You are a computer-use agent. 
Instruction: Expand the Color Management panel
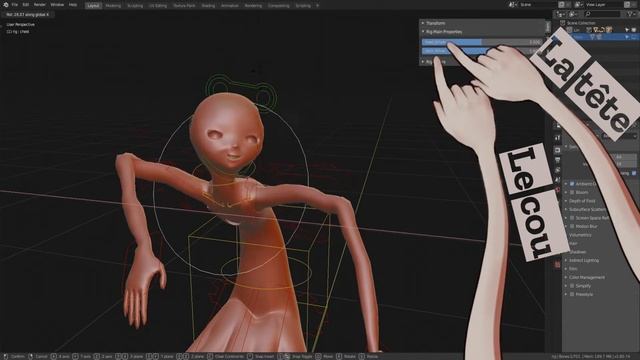tap(566, 278)
